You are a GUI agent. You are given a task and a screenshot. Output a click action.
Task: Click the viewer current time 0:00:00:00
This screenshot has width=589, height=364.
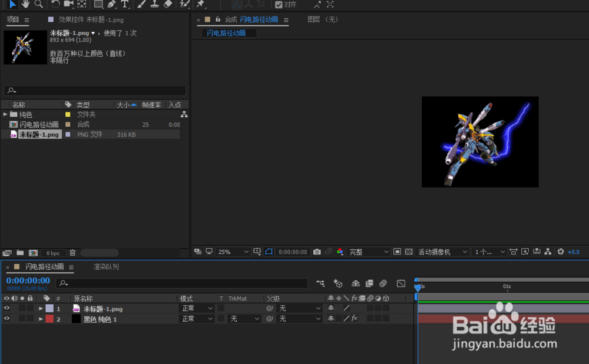tap(293, 252)
